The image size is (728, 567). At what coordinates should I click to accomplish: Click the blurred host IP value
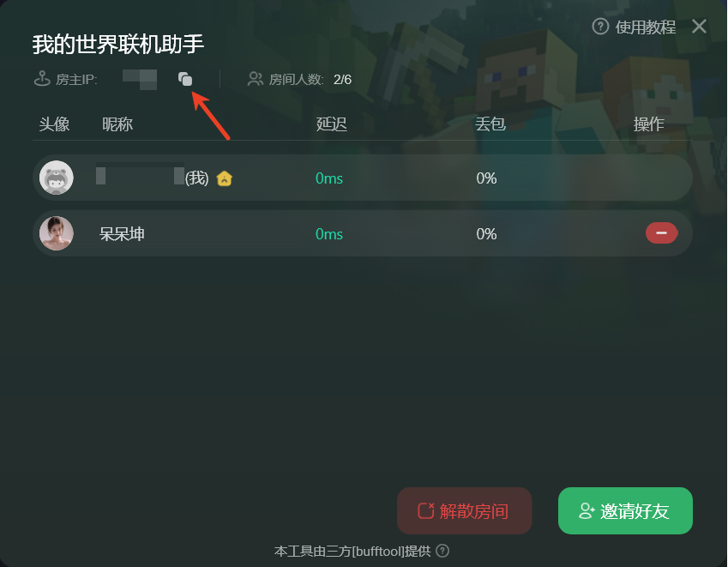(139, 80)
